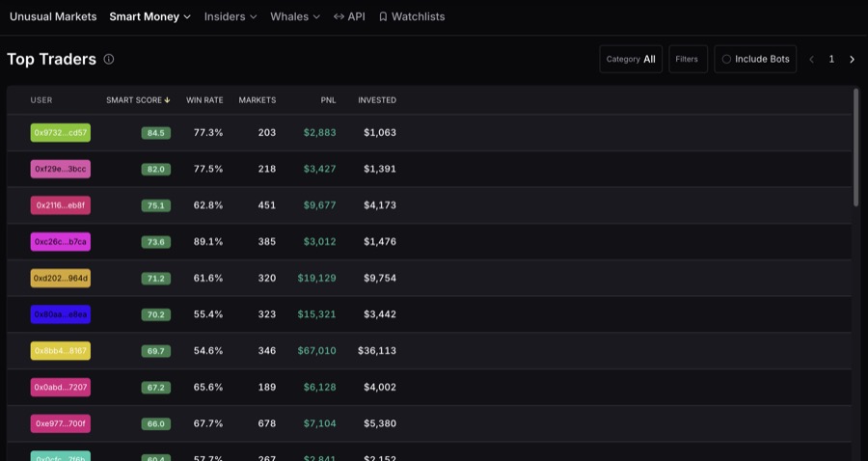Click the Smart Score sort arrow icon
Viewport: 868px width, 461px height.
coord(167,100)
